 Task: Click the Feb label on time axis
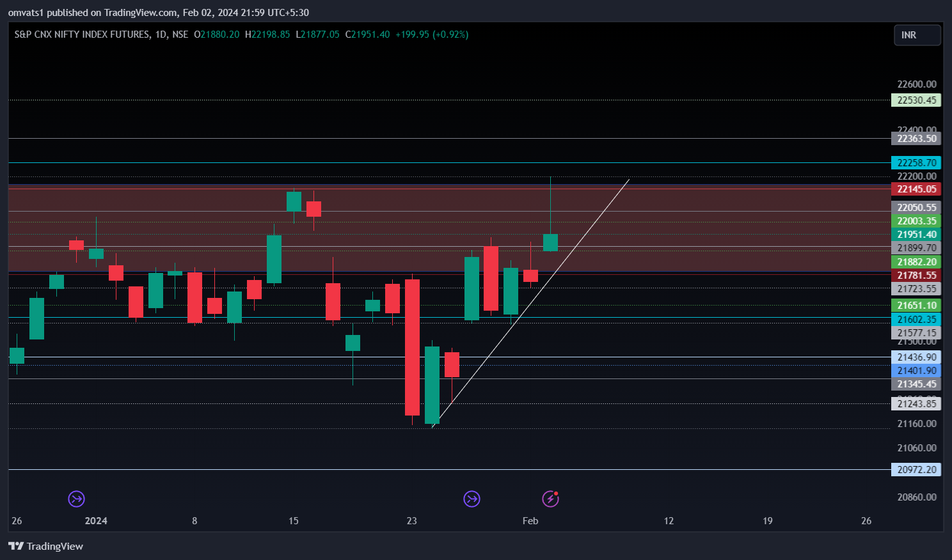530,520
